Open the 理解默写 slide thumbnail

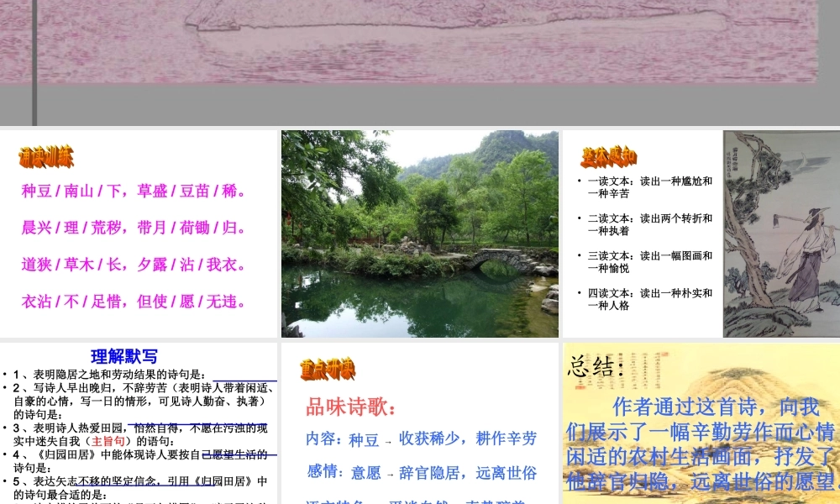coord(139,423)
